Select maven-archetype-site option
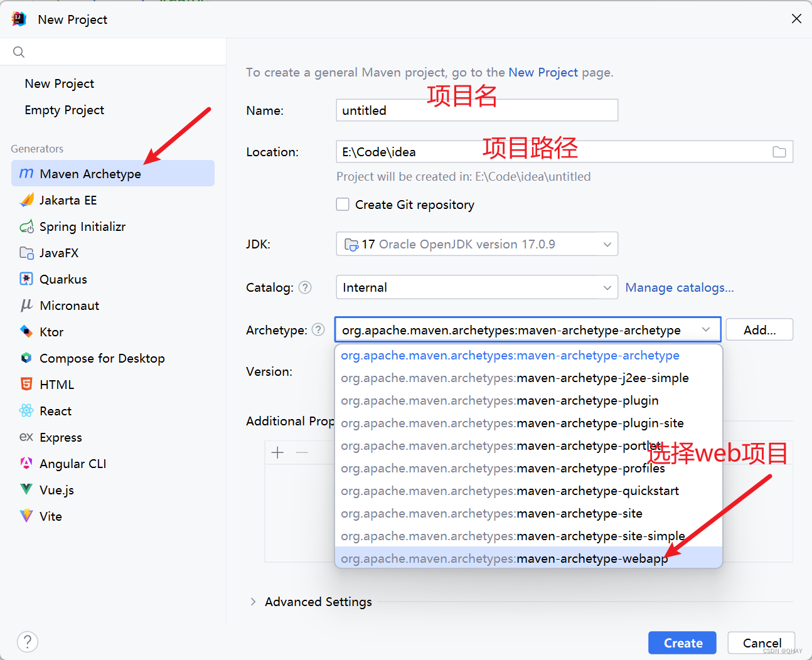 point(528,513)
